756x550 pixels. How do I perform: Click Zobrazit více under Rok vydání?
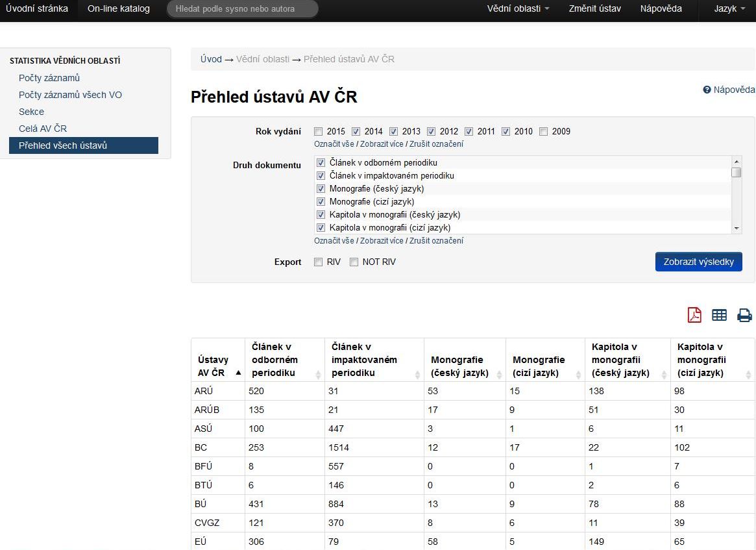pyautogui.click(x=382, y=144)
